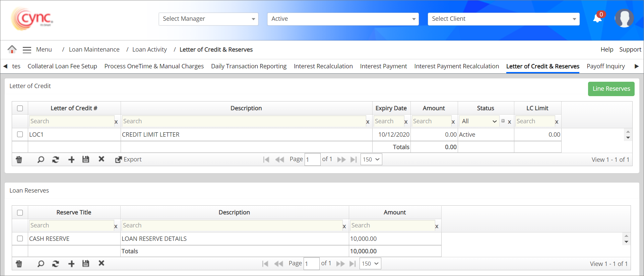Click the user profile avatar
Screen dimensions: 644x276
[624, 18]
